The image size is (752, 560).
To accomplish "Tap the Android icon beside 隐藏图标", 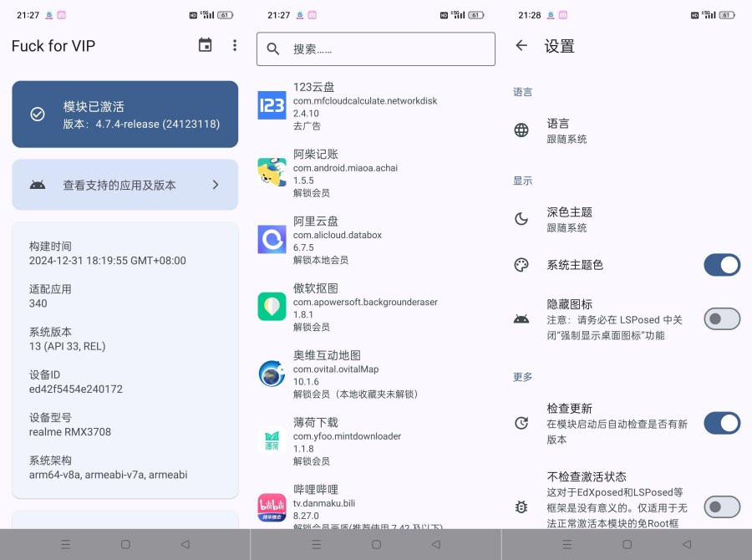I will (521, 318).
